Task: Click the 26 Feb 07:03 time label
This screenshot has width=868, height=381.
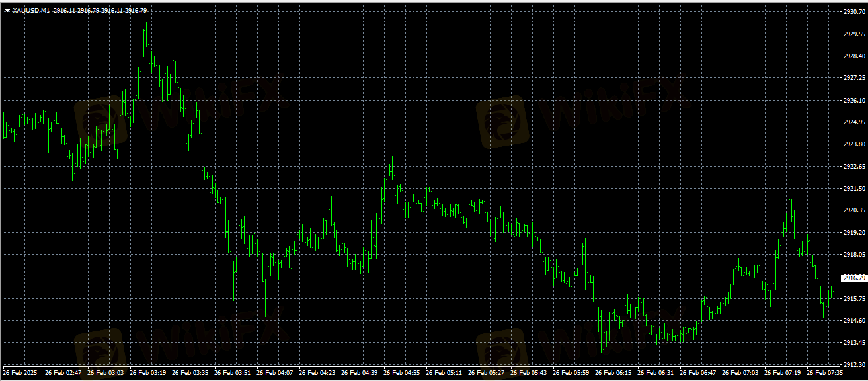Action: point(740,374)
